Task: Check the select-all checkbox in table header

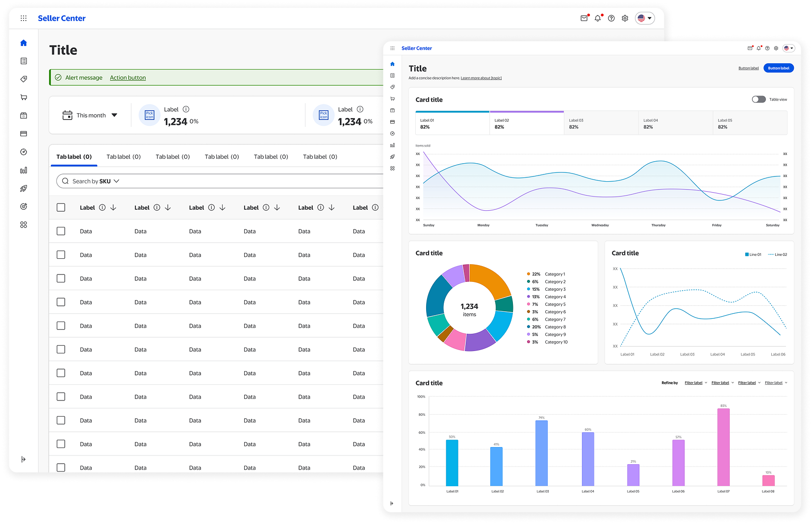Action: coord(61,208)
